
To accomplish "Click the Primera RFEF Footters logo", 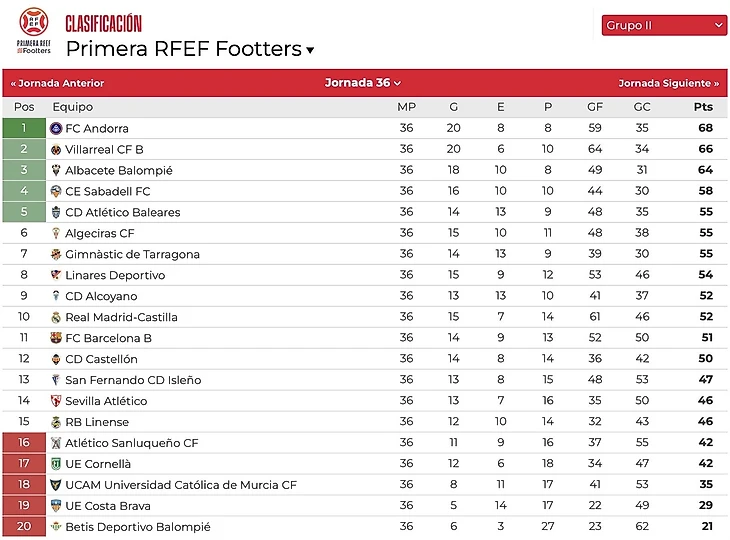I will click(x=34, y=31).
